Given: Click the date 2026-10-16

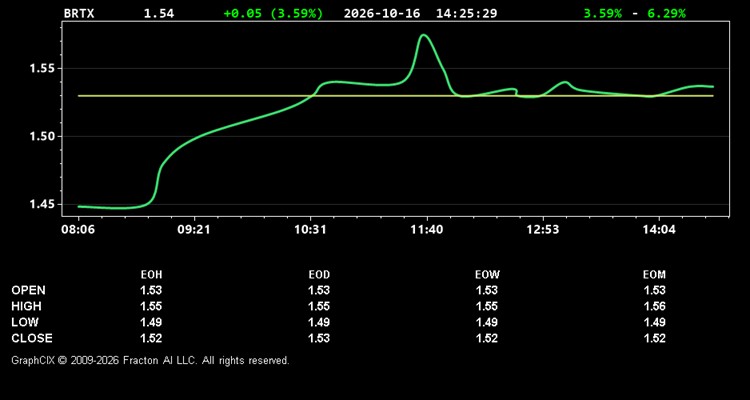Looking at the screenshot, I should (x=382, y=13).
